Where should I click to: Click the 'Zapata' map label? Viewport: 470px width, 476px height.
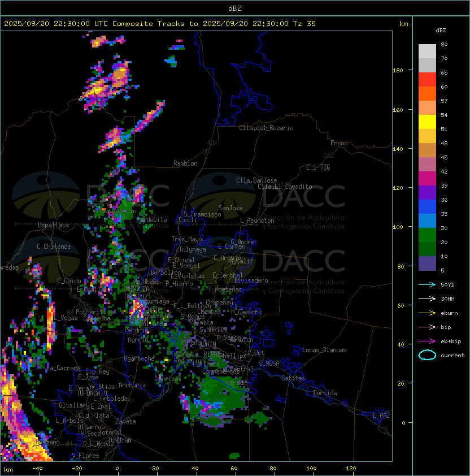tap(125, 421)
